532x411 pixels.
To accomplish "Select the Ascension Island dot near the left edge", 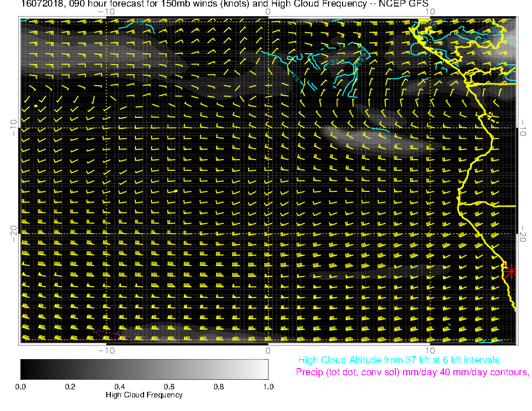I will coord(35,107).
